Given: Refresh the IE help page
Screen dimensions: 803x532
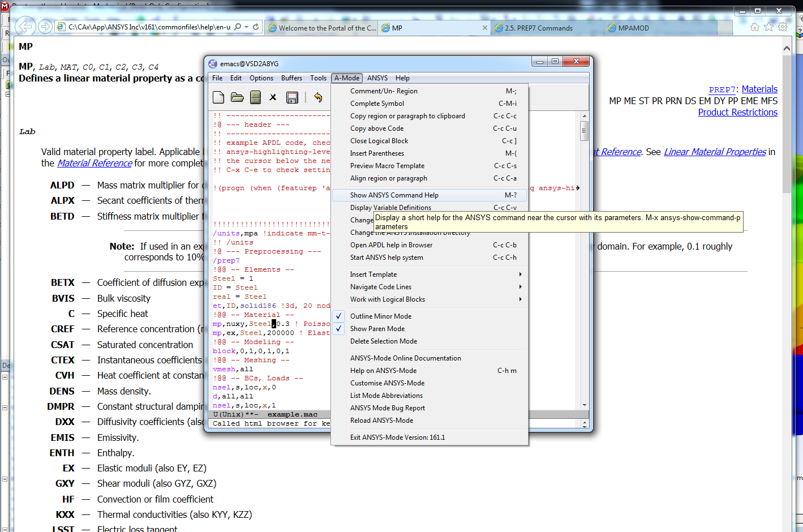Looking at the screenshot, I should coord(256,27).
